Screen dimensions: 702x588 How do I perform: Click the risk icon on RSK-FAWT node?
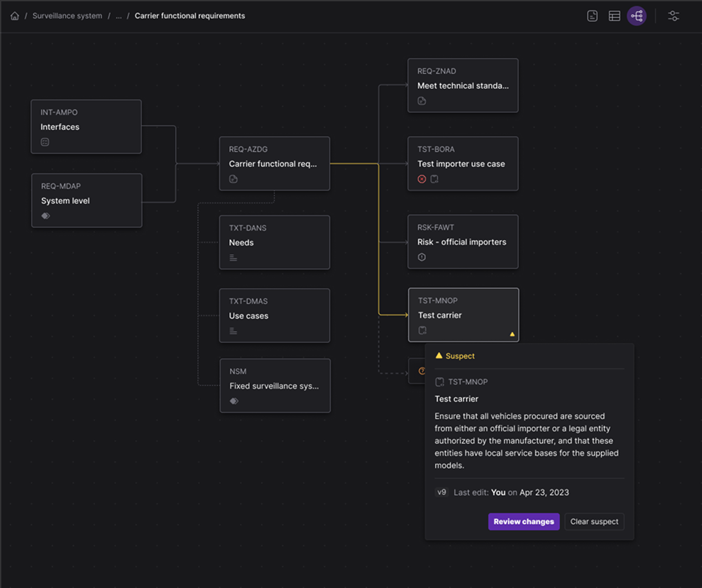[422, 257]
